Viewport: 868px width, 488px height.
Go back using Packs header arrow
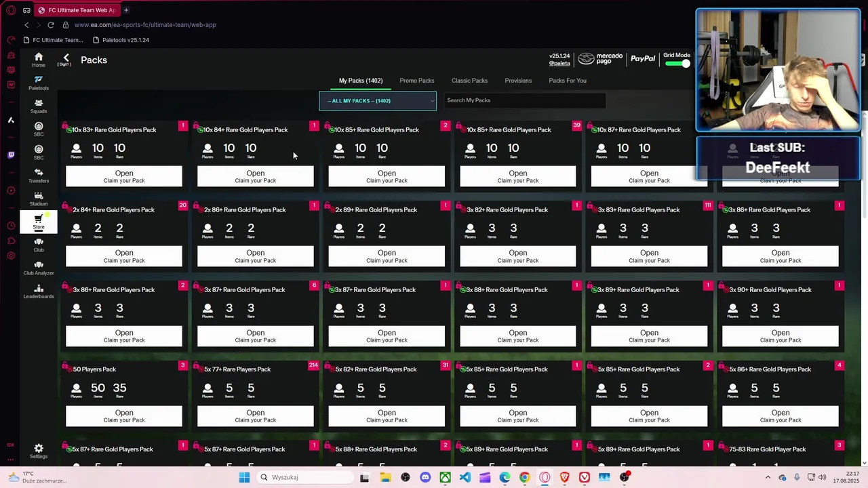click(x=66, y=59)
